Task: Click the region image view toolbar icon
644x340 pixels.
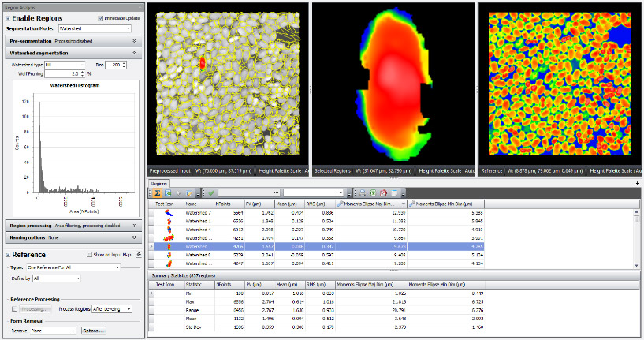Action: click(167, 192)
